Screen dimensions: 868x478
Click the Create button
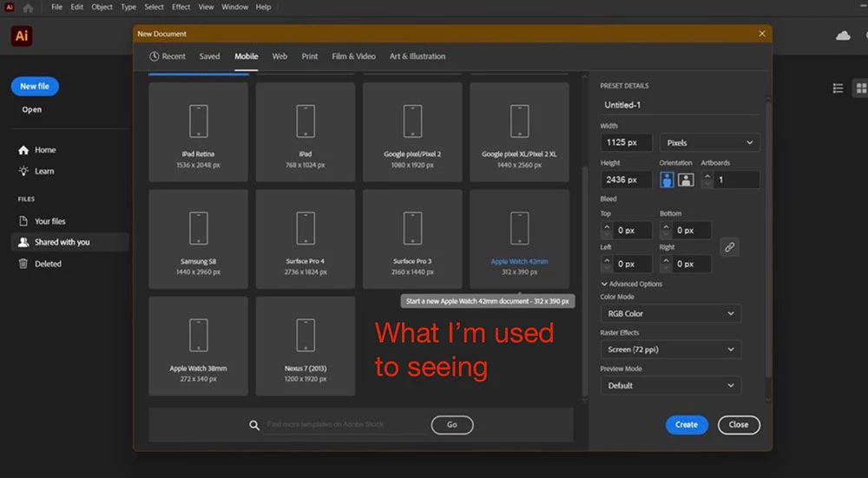[687, 425]
